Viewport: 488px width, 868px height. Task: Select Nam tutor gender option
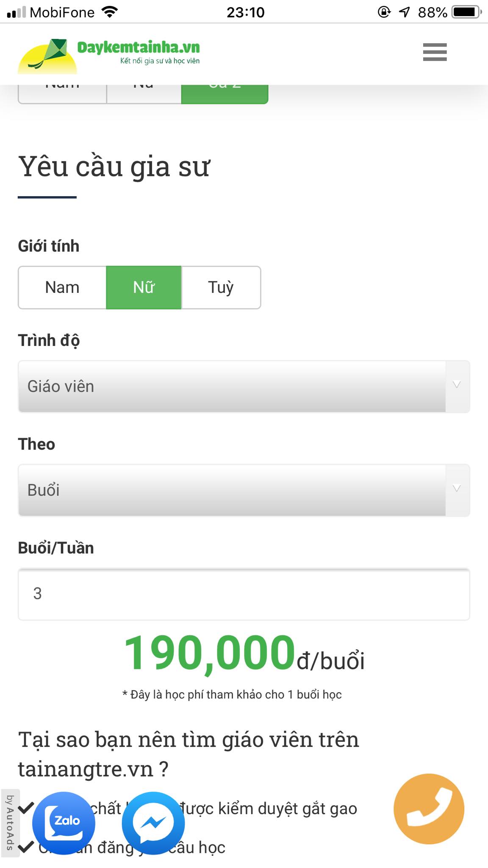62,287
